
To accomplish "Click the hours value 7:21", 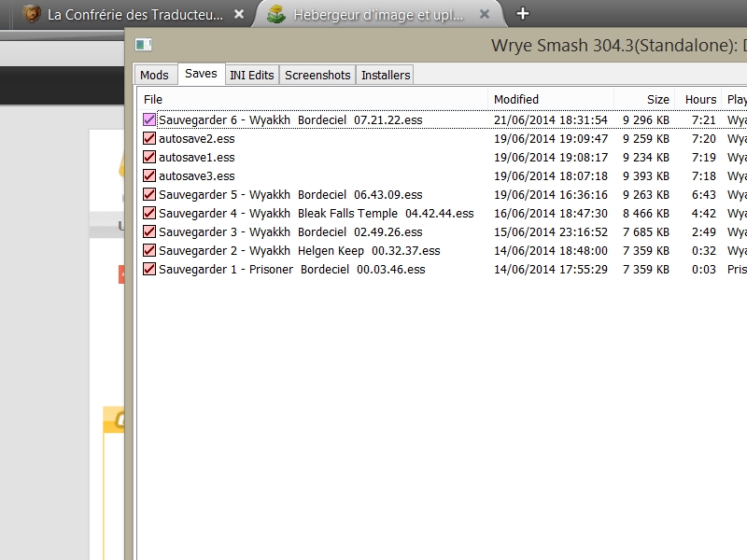I will tap(704, 120).
